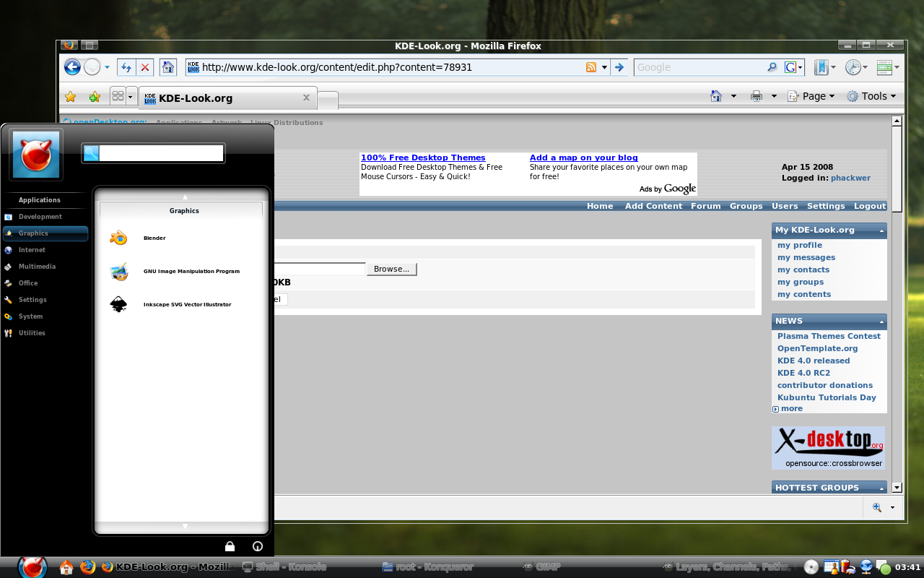
Task: Open the my profile link
Action: click(800, 245)
